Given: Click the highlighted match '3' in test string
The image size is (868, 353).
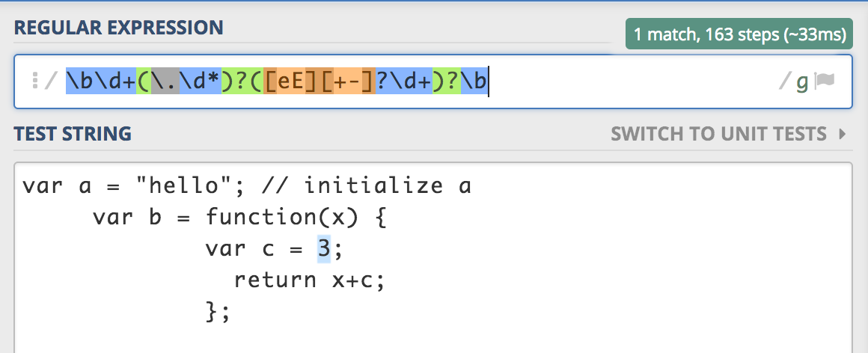Looking at the screenshot, I should (324, 249).
